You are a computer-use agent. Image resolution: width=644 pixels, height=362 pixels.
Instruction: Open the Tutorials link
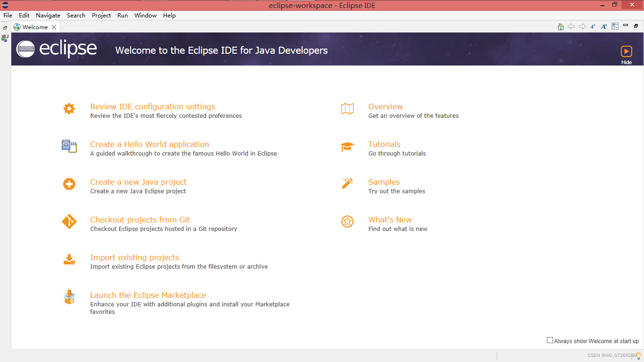(x=384, y=144)
